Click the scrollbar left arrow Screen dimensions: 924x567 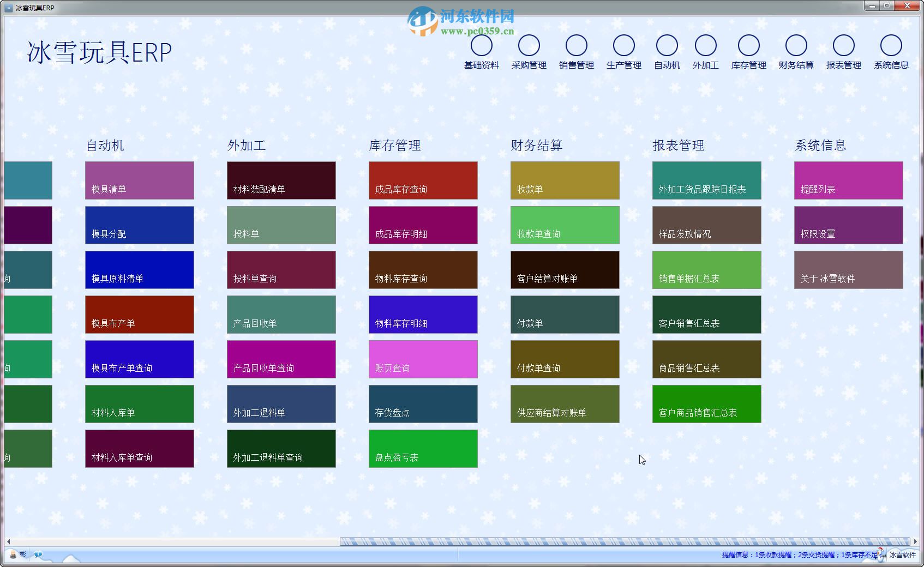tap(8, 541)
